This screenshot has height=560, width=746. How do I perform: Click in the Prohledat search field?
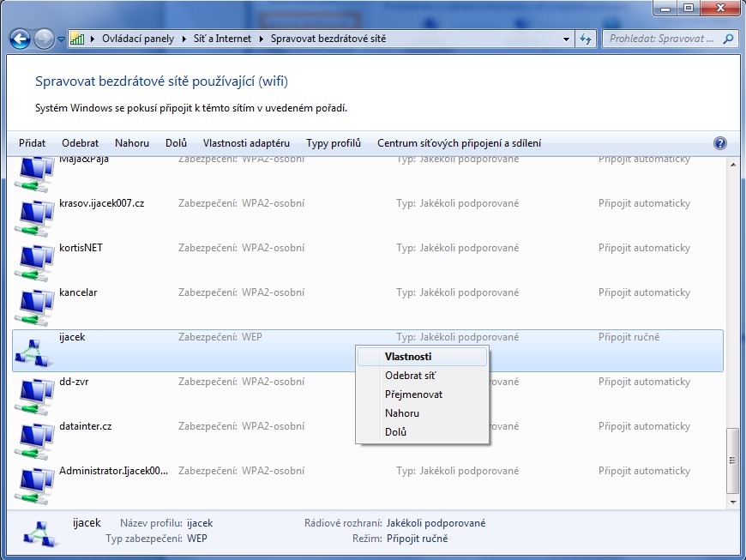point(660,39)
